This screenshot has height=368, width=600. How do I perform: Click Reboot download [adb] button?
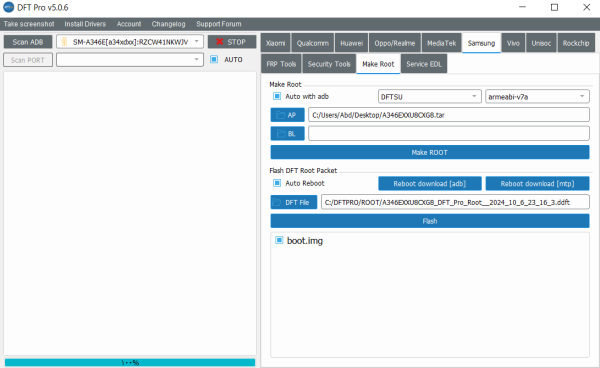(430, 184)
